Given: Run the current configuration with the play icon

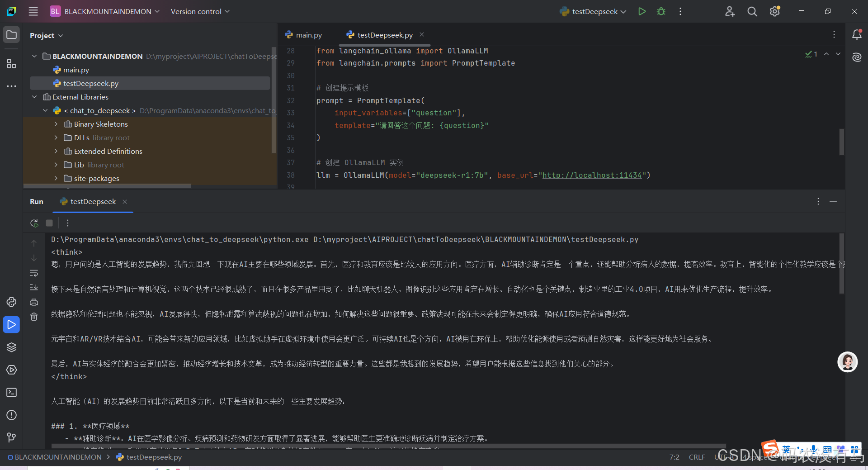Looking at the screenshot, I should 642,11.
